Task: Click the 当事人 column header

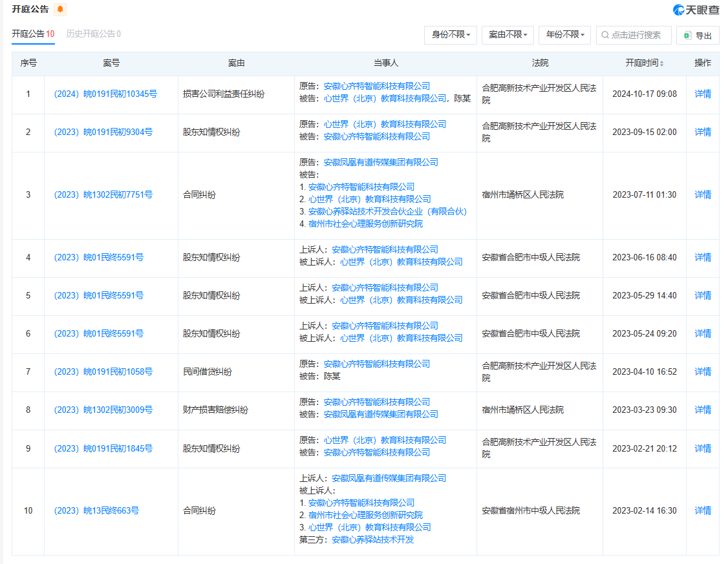Action: (x=386, y=63)
